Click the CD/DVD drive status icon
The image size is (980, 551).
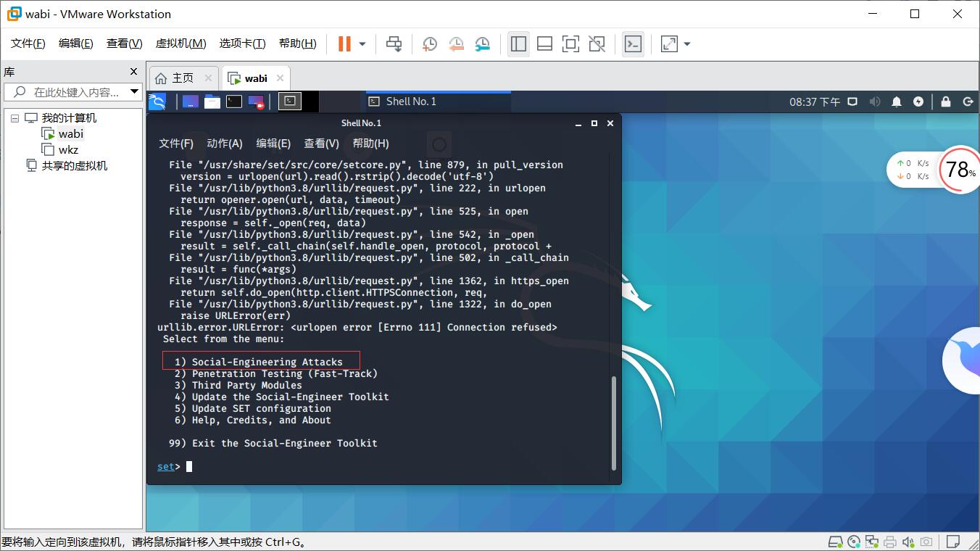[854, 542]
